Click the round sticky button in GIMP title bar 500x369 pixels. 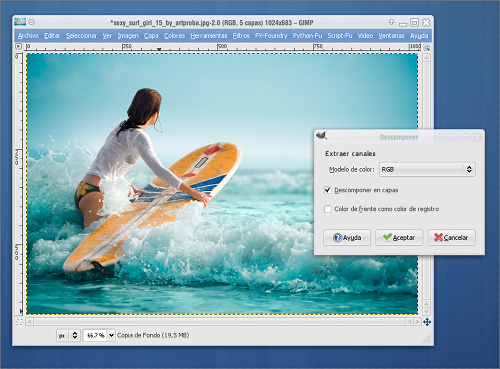point(31,22)
